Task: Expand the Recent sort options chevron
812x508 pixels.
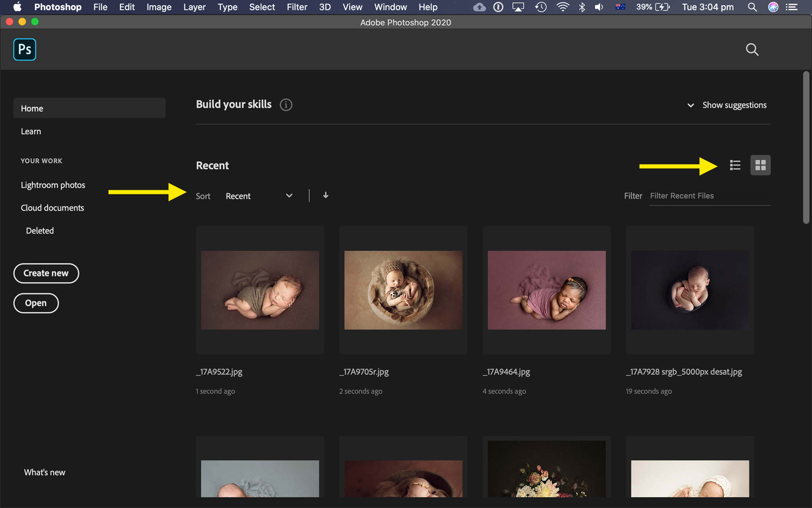Action: click(289, 196)
